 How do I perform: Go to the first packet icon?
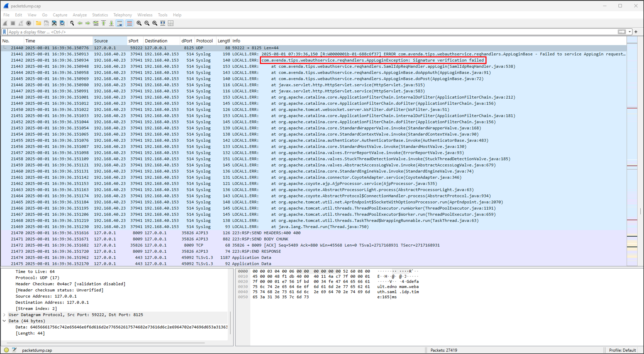point(103,23)
